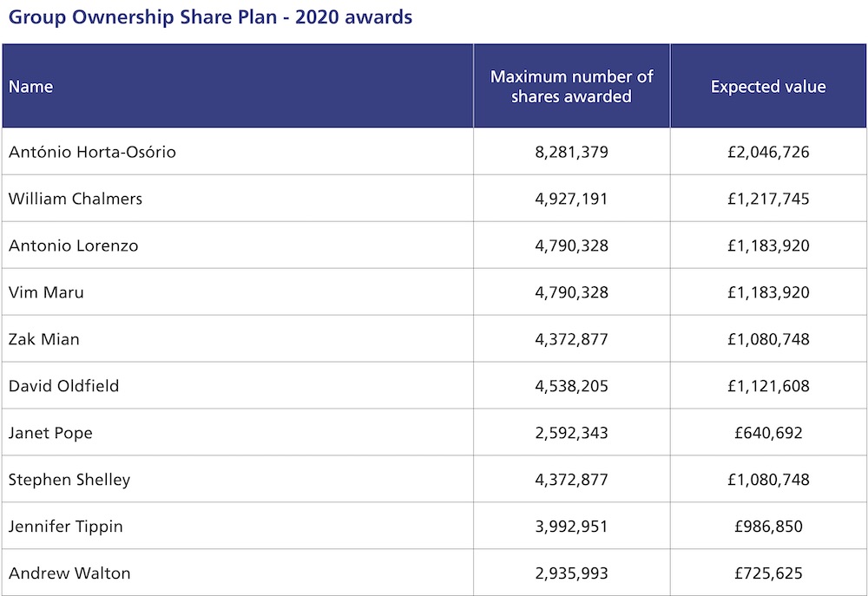This screenshot has height=596, width=868.
Task: Click the Zak Mian name cell
Action: pos(43,339)
